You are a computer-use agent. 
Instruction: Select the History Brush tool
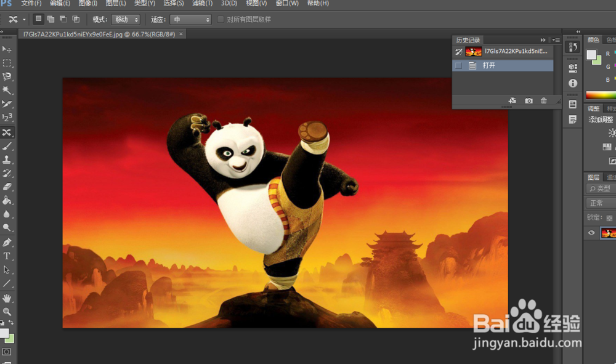[x=7, y=173]
